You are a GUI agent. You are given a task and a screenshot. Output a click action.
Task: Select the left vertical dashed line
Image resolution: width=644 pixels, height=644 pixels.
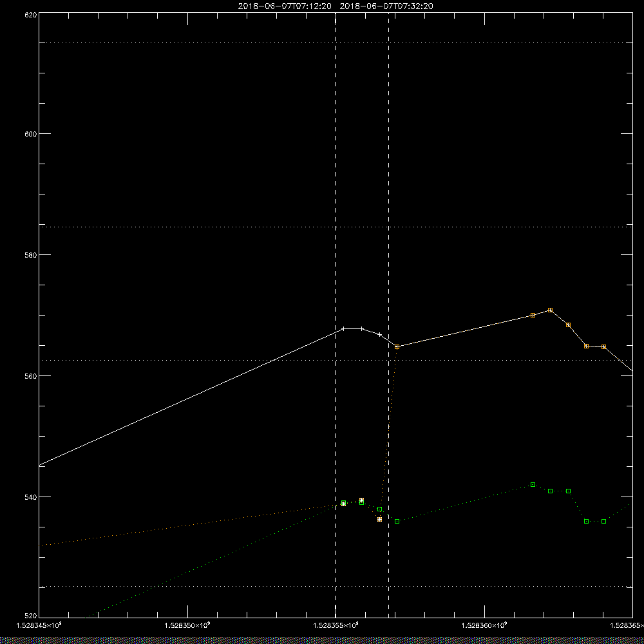tap(336, 315)
